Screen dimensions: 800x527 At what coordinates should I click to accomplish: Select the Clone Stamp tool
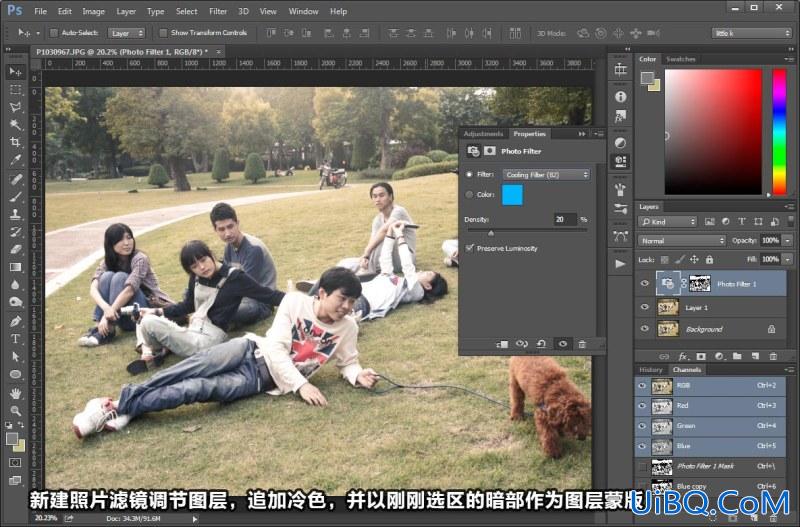15,214
